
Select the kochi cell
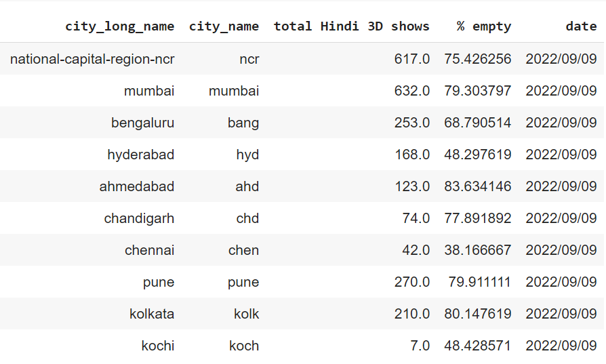tap(158, 346)
